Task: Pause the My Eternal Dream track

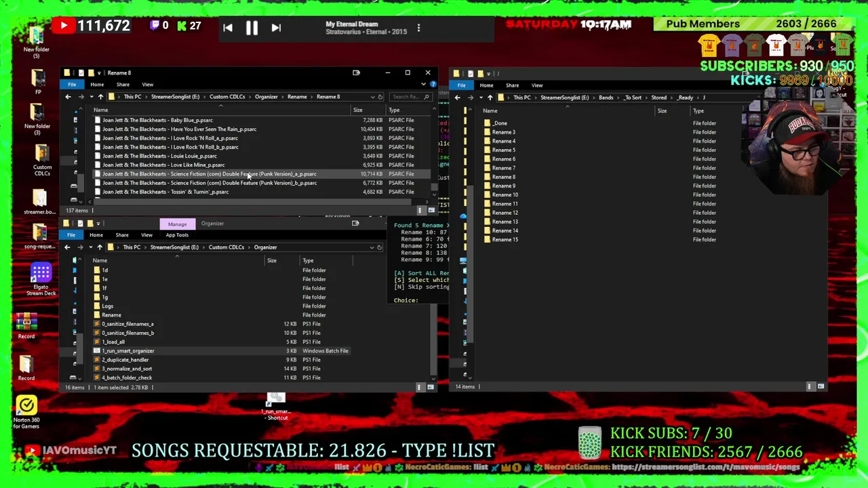Action: click(x=252, y=28)
